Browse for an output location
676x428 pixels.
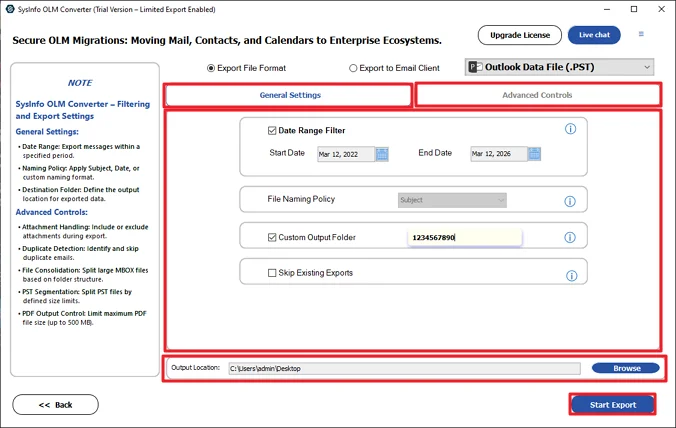626,369
